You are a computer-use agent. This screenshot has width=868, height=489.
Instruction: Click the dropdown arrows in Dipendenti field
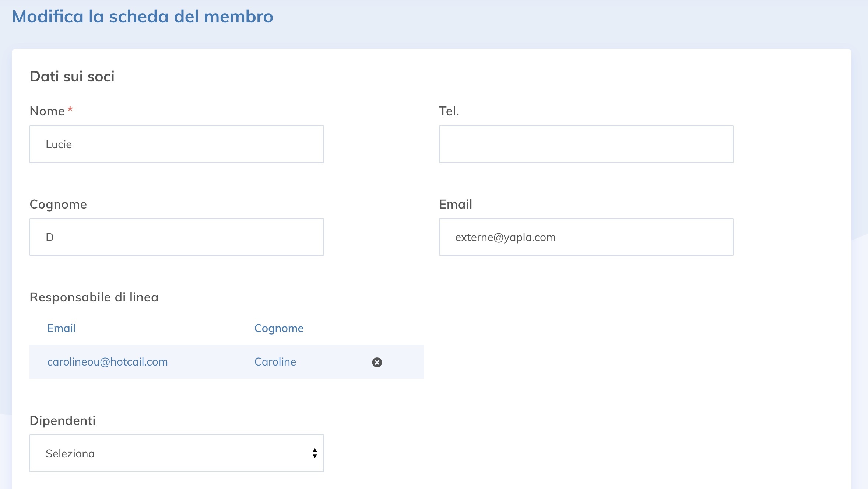coord(314,453)
